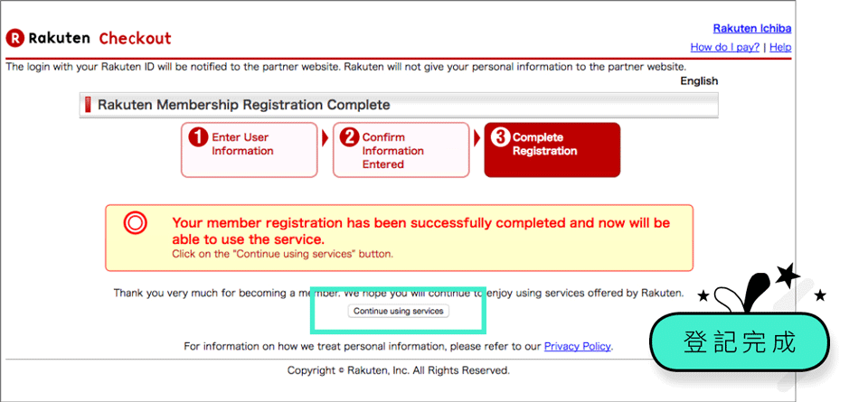Click the Rakuten copyright footer text

(399, 369)
